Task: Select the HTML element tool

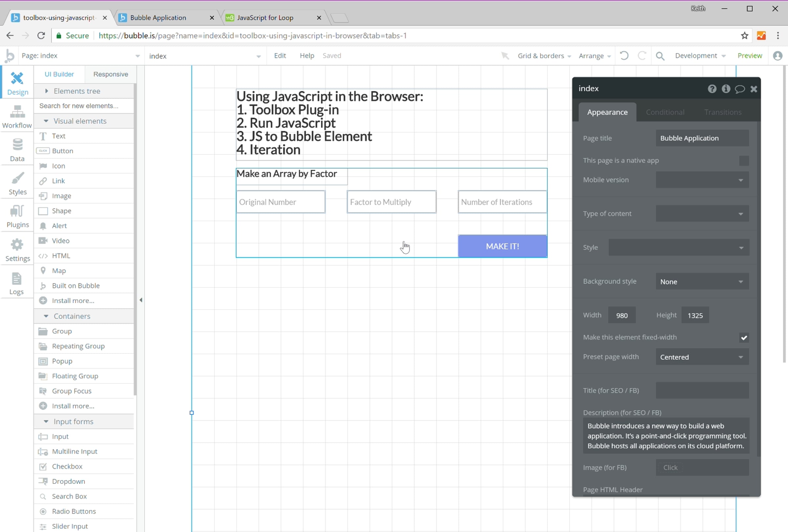Action: tap(83, 256)
